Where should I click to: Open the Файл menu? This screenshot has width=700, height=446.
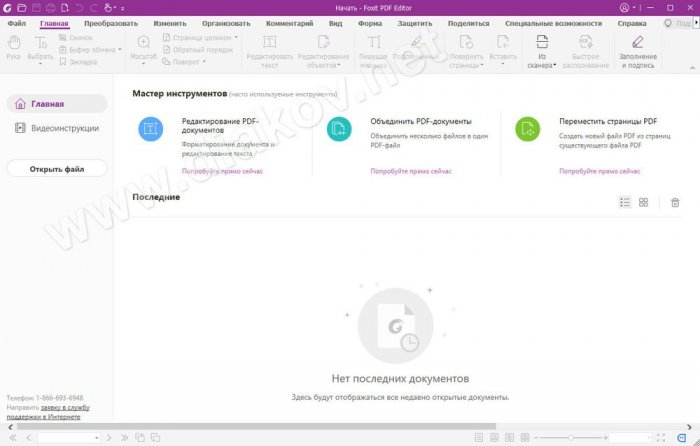(x=17, y=23)
